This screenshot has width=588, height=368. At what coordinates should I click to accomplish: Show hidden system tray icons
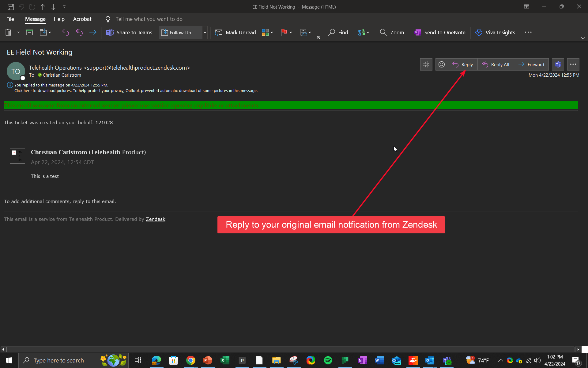(500, 360)
